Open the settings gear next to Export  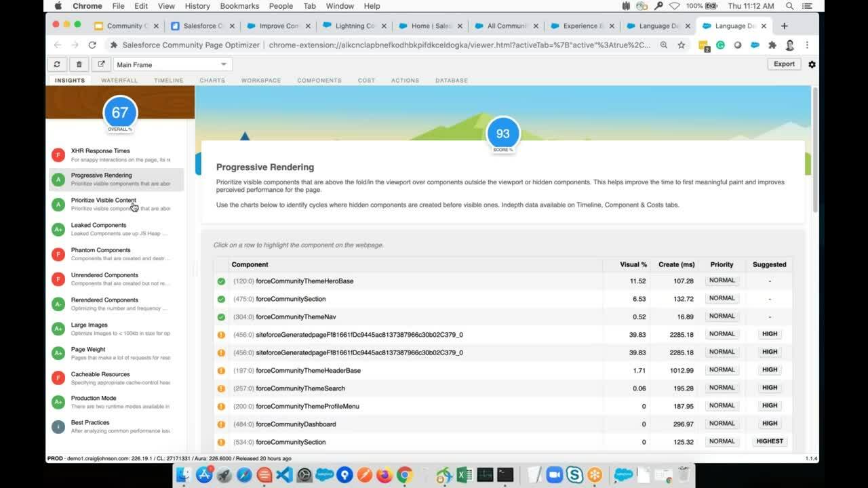click(x=812, y=64)
